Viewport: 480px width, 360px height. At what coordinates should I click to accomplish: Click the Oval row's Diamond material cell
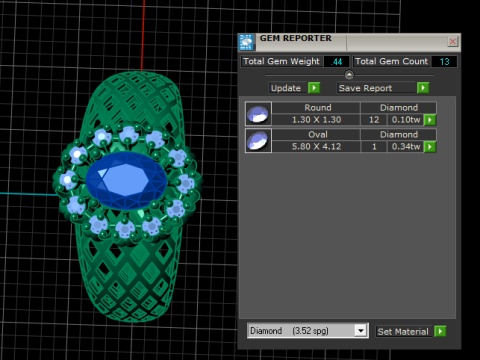399,135
